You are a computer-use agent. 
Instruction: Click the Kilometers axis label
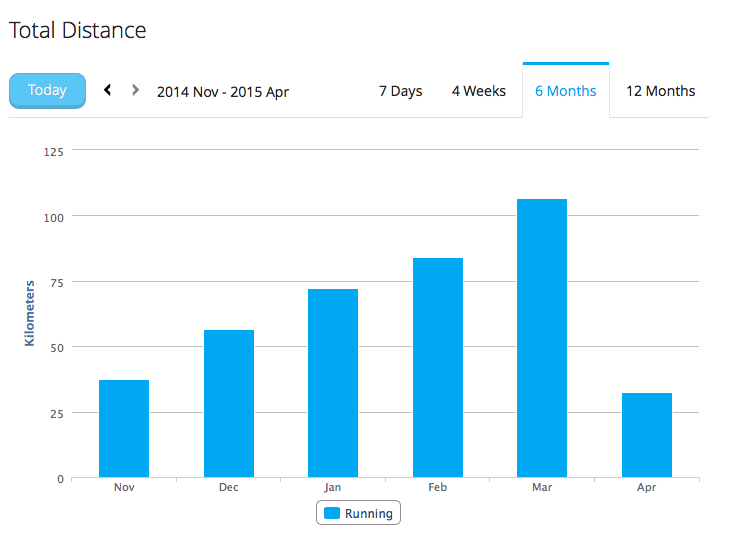[x=30, y=313]
